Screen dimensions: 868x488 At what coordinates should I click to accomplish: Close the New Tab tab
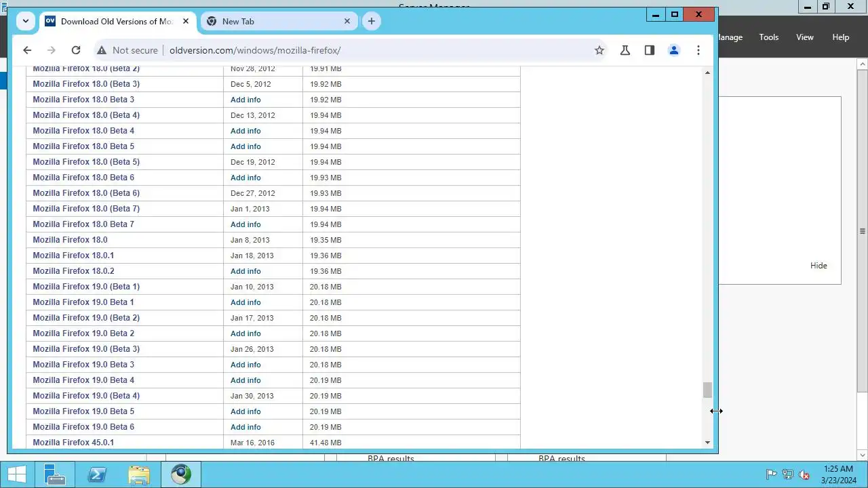347,21
